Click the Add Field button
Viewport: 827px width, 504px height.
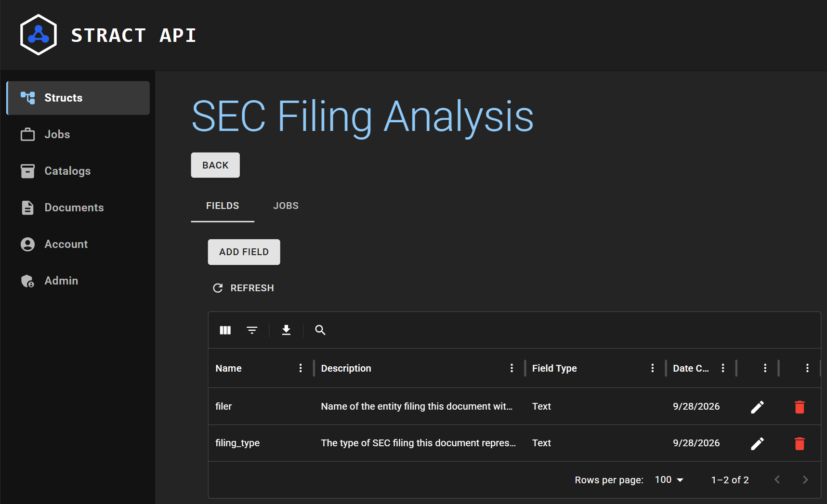click(244, 252)
